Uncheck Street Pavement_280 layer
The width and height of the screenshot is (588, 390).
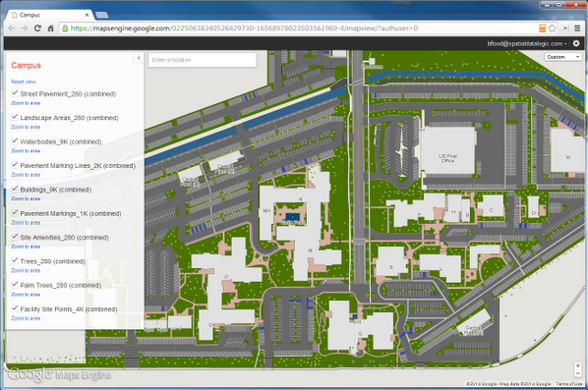click(x=15, y=93)
